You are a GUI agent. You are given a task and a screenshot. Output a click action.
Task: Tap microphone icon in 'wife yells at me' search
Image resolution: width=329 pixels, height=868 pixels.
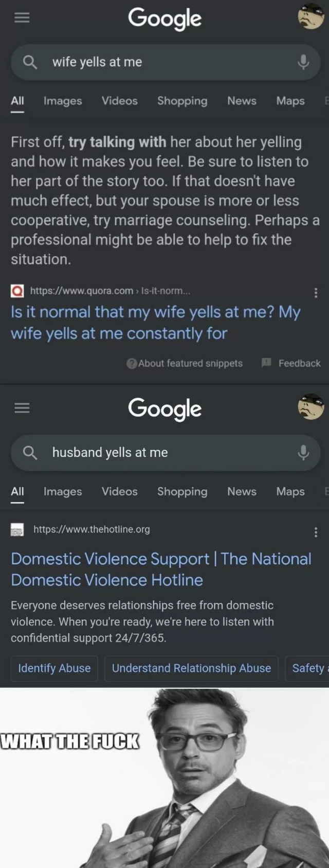tap(303, 62)
